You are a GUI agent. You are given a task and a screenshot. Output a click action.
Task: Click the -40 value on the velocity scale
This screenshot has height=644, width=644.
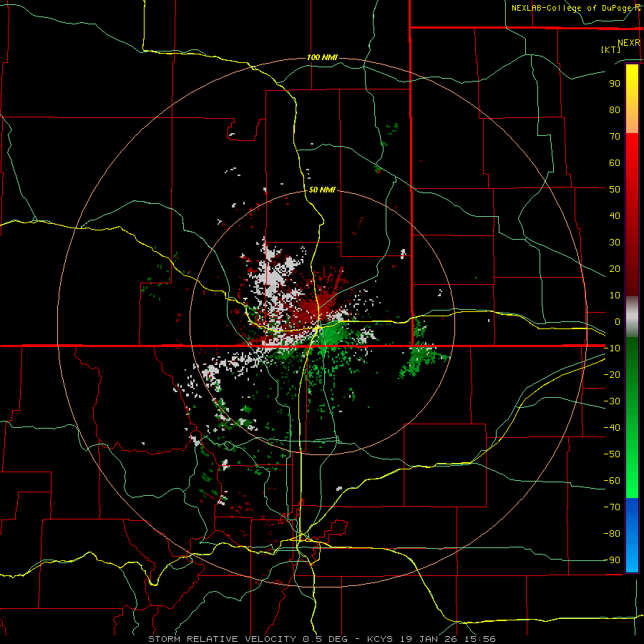(612, 428)
